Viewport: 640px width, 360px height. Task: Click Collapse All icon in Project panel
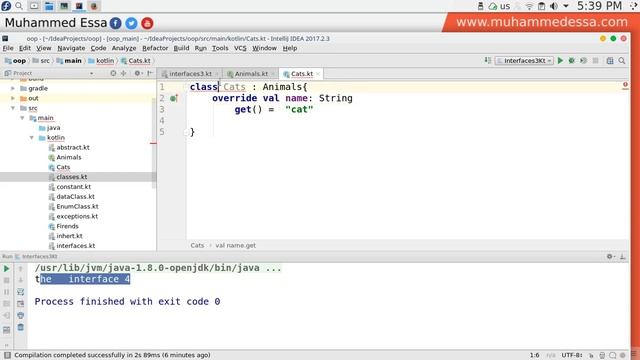pos(123,73)
